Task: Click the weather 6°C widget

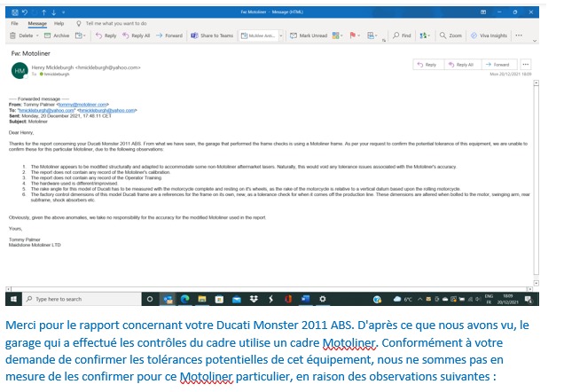Action: pos(403,299)
